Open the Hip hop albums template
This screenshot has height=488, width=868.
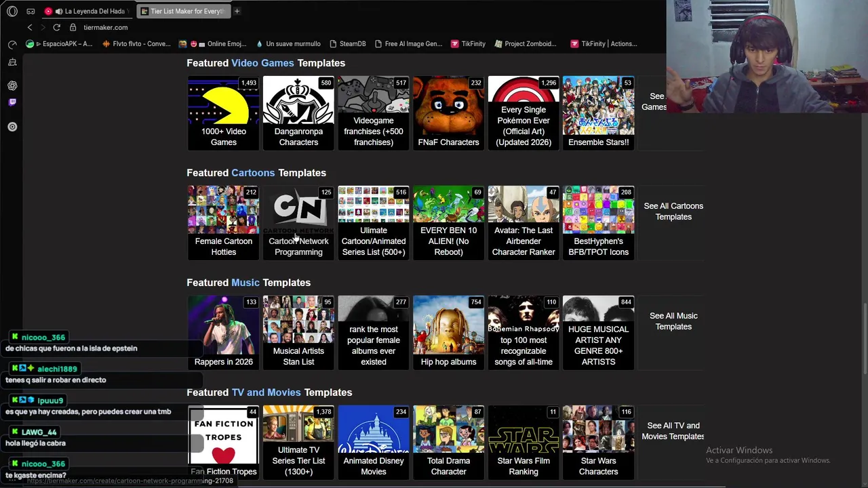pos(448,333)
